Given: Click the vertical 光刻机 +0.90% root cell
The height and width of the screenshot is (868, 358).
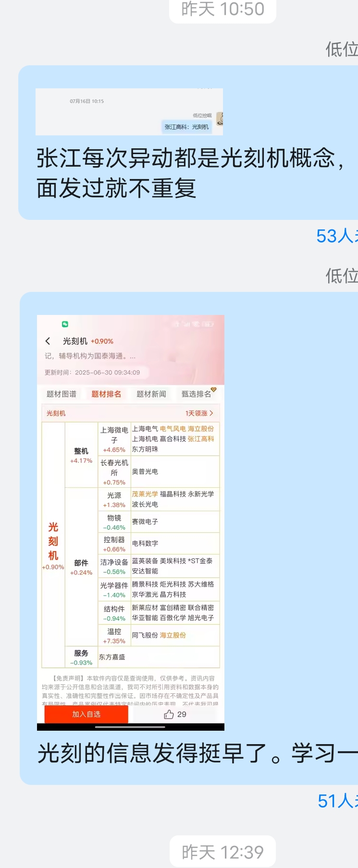Looking at the screenshot, I should 53,545.
